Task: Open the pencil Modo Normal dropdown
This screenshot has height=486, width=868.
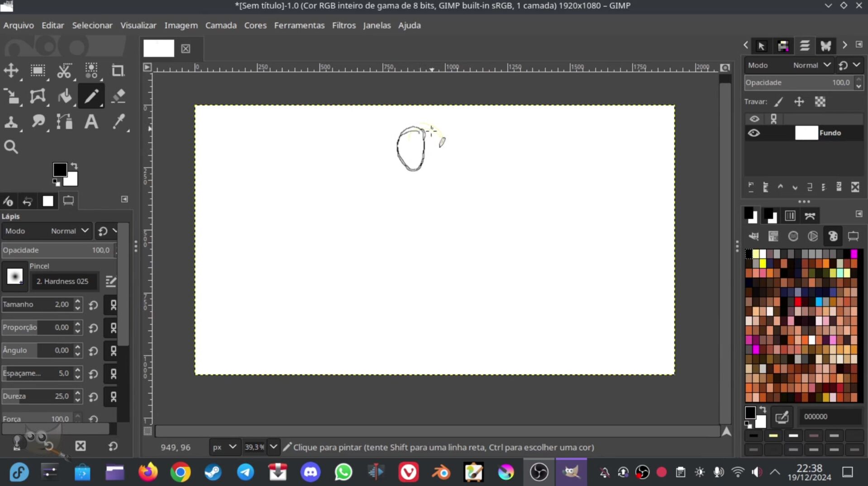Action: pyautogui.click(x=47, y=231)
